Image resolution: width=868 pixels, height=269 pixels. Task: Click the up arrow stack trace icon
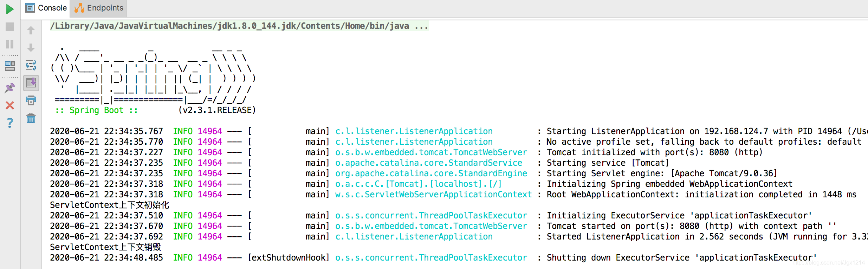pos(31,30)
